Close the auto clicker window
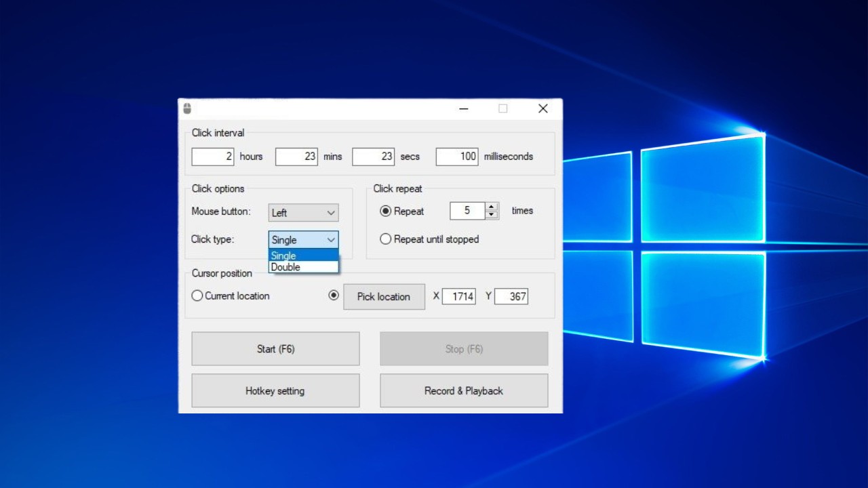This screenshot has height=488, width=868. point(542,108)
